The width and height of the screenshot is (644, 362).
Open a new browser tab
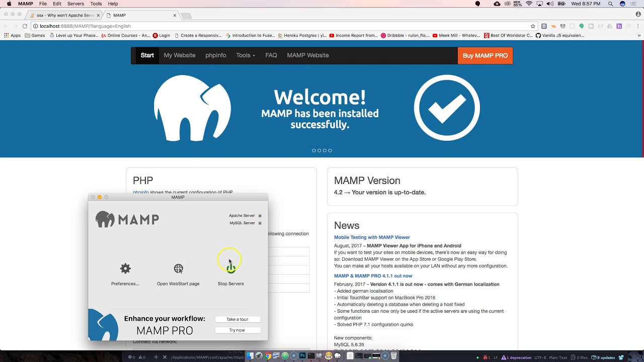pos(186,16)
